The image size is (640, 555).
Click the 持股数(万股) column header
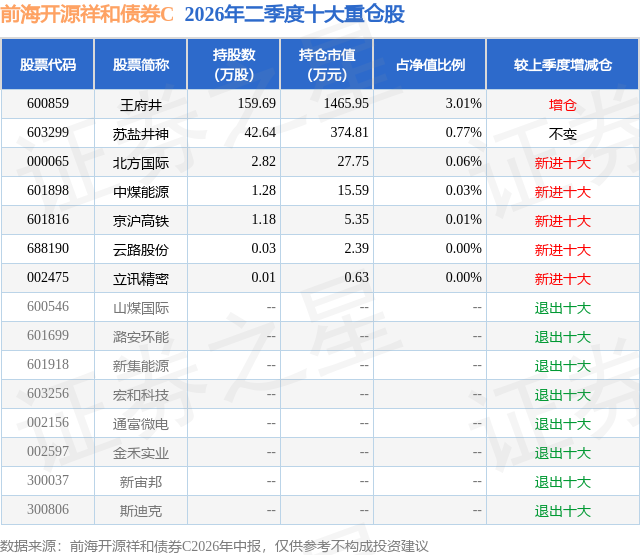[234, 64]
